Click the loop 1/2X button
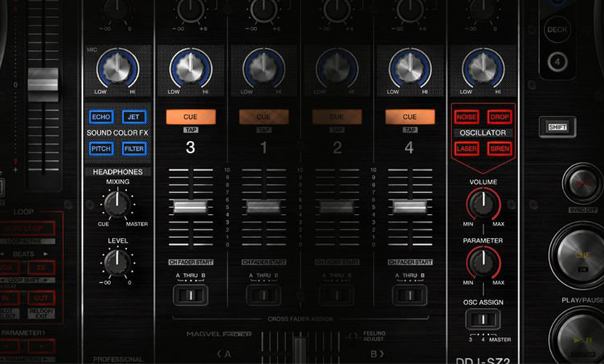 [x=8, y=268]
